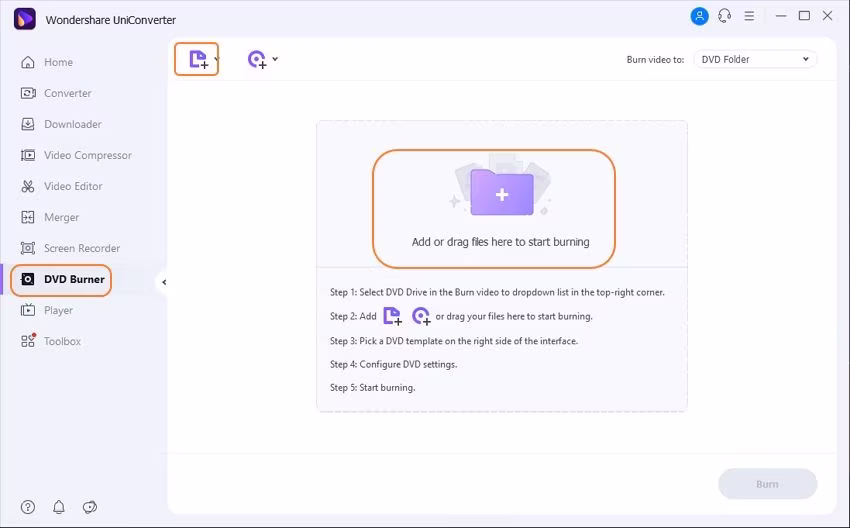Open the notifications bell icon
Image resolution: width=850 pixels, height=528 pixels.
pos(59,507)
